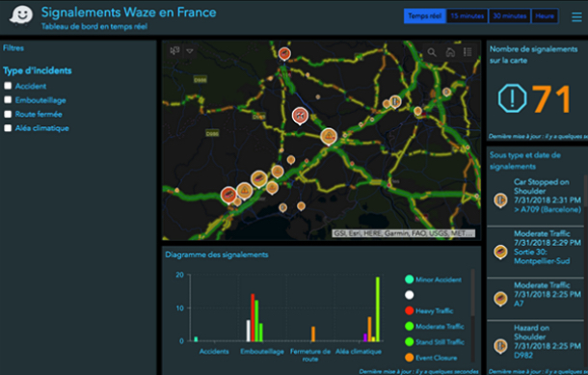Toggle the Minor Accident legend swatch

(x=409, y=279)
